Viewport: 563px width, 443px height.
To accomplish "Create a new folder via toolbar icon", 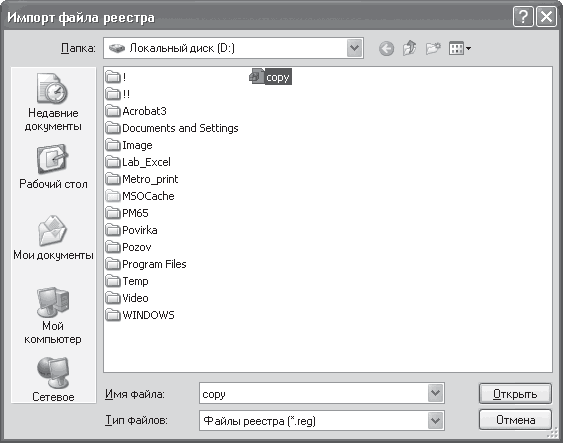I will tap(433, 48).
